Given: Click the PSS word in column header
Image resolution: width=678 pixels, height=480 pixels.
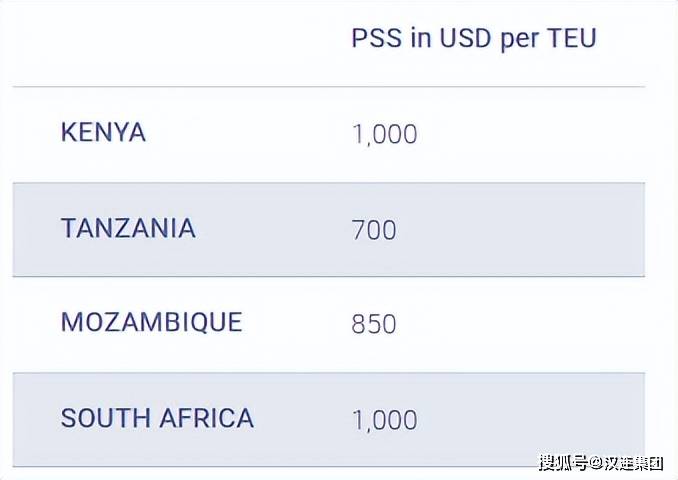Looking at the screenshot, I should coord(377,38).
